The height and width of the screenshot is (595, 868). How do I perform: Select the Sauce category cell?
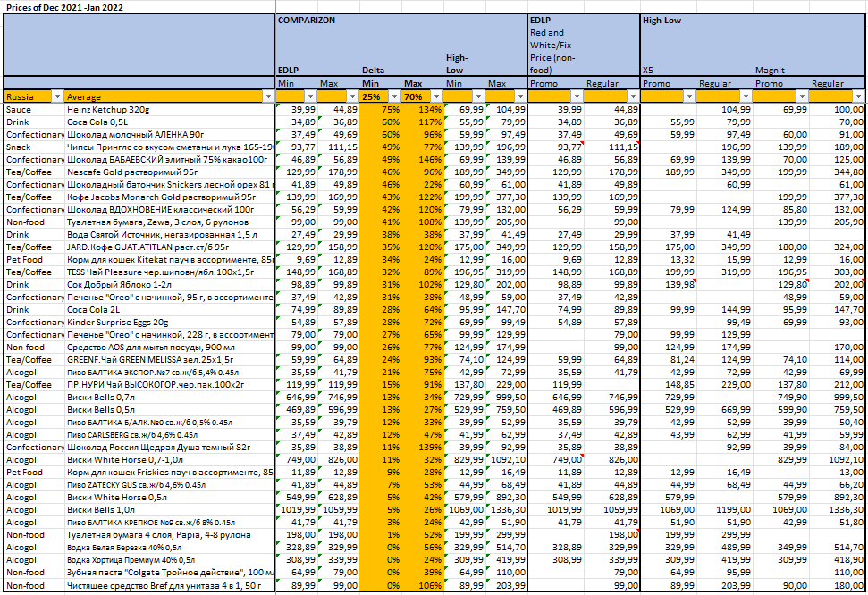(x=34, y=110)
